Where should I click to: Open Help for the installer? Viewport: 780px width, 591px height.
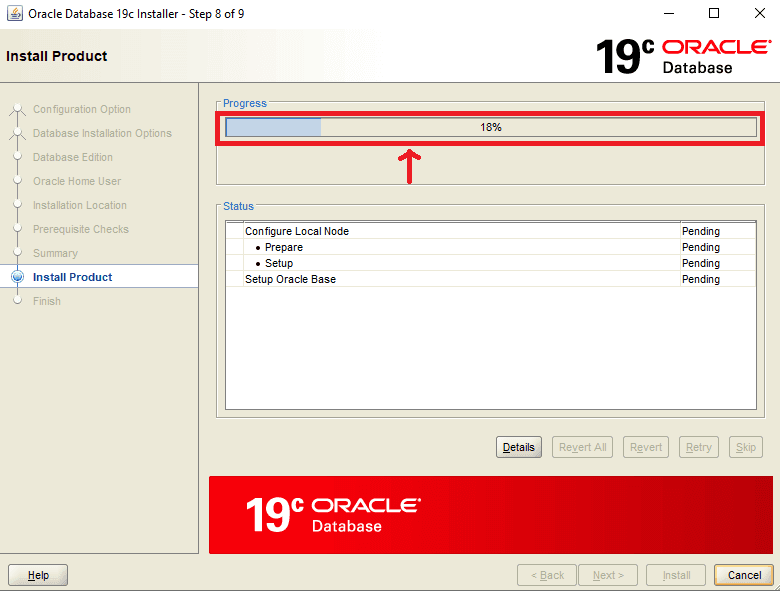click(38, 575)
